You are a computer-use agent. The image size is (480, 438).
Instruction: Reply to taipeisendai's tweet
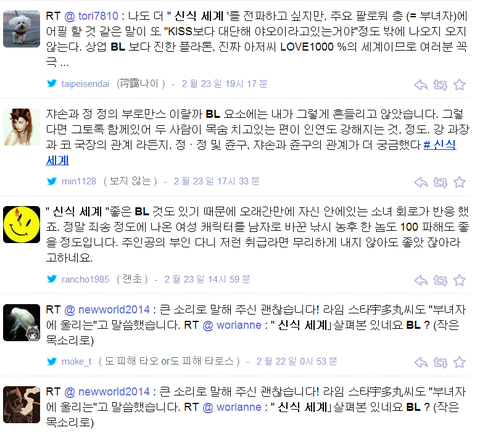pos(421,85)
